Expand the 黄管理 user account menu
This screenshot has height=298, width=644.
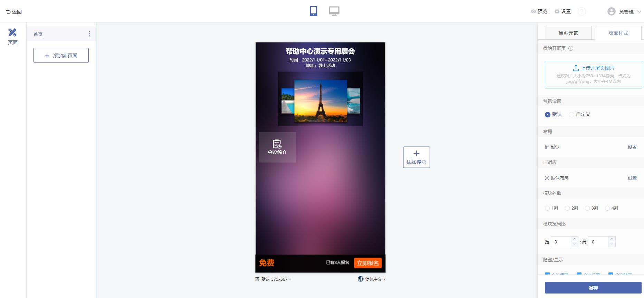(x=624, y=11)
